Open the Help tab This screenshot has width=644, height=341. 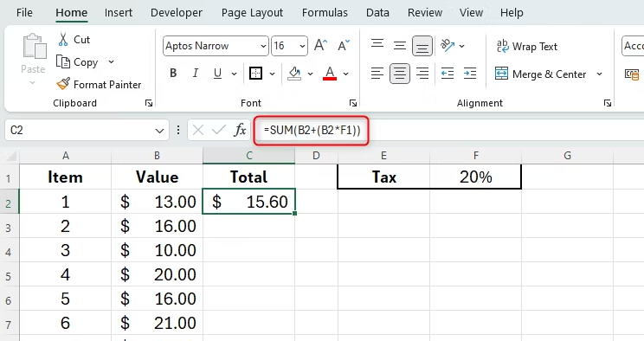tap(512, 13)
